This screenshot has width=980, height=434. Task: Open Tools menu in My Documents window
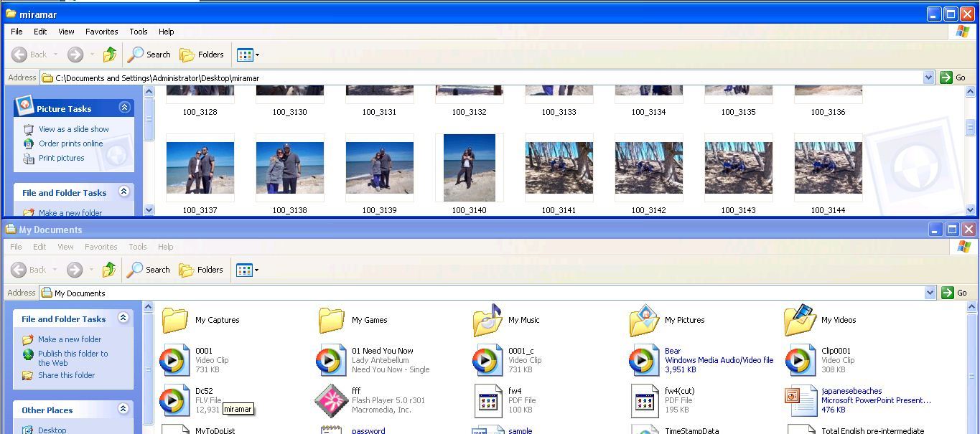[x=138, y=247]
